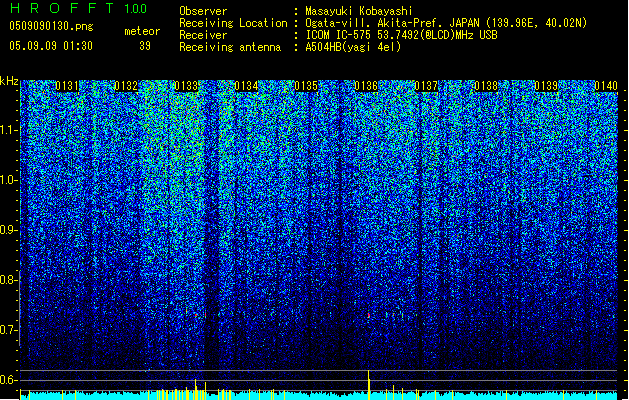Click the meteor count label

point(142,31)
